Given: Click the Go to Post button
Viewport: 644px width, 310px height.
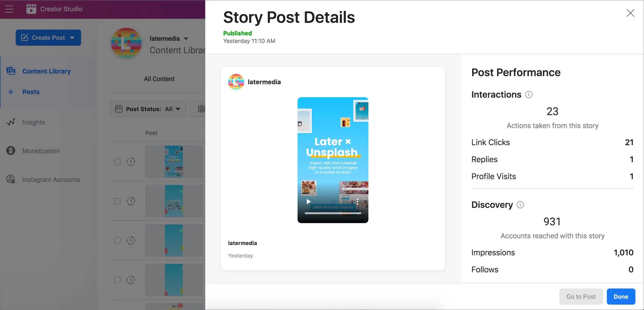Looking at the screenshot, I should point(581,297).
